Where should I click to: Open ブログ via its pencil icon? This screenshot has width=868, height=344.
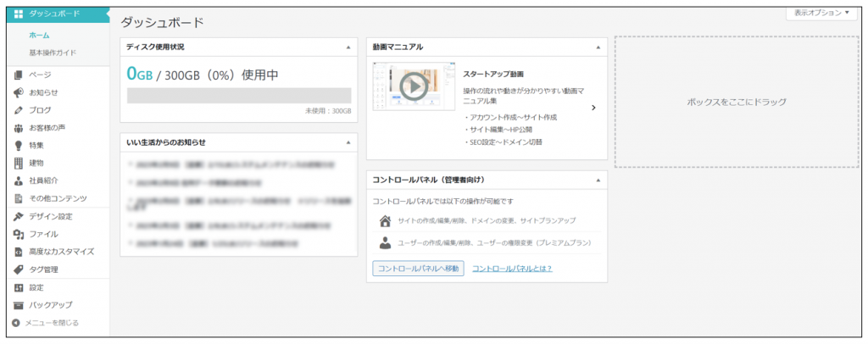(18, 110)
